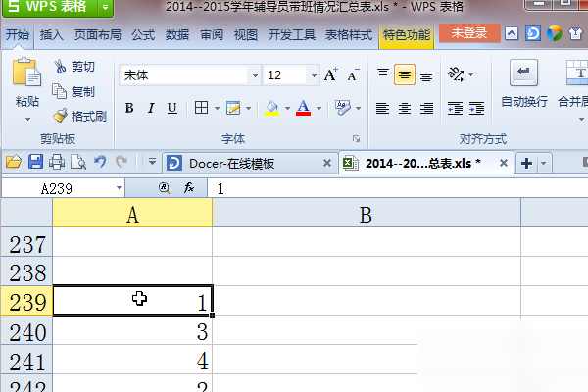Apply yellow fill color bucket

tap(272, 108)
